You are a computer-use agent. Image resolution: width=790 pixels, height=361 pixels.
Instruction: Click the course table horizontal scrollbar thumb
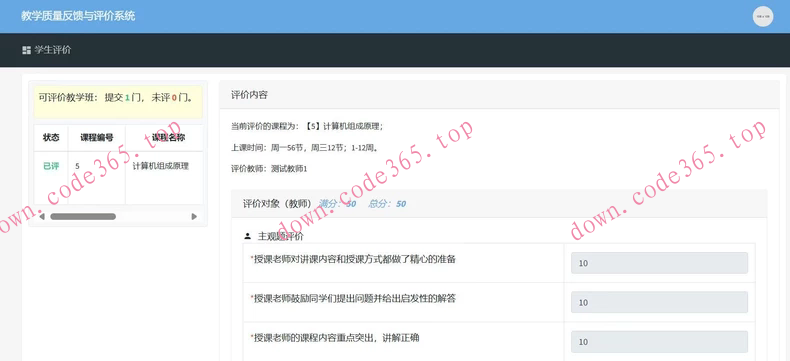coord(83,216)
